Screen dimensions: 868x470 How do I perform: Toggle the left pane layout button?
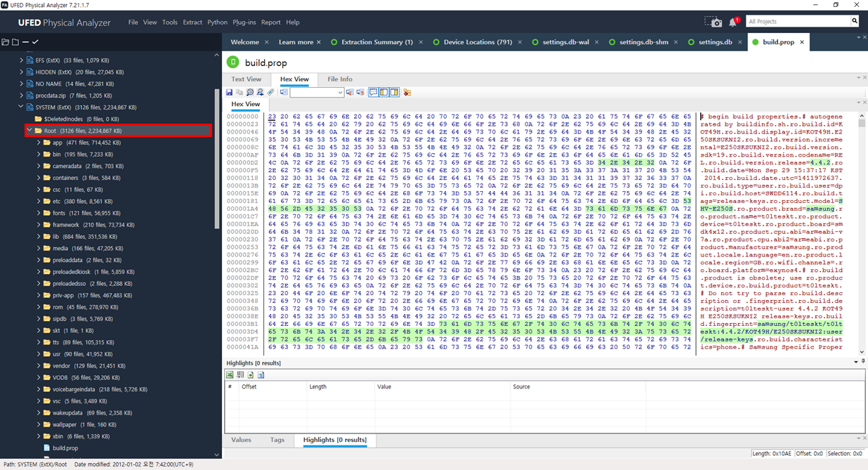pos(384,92)
